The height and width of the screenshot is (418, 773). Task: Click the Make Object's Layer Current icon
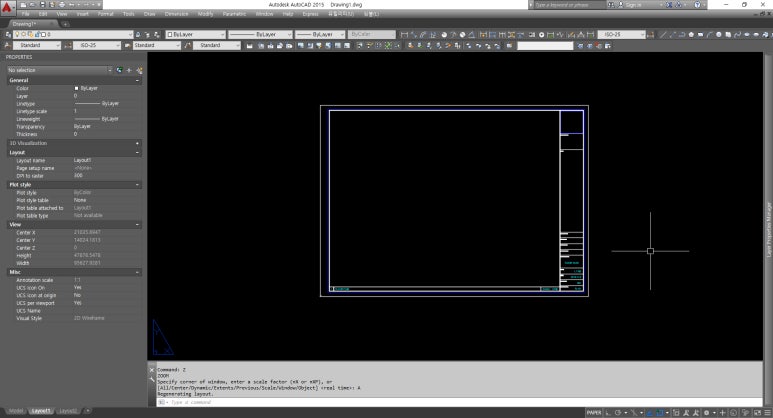[x=138, y=35]
